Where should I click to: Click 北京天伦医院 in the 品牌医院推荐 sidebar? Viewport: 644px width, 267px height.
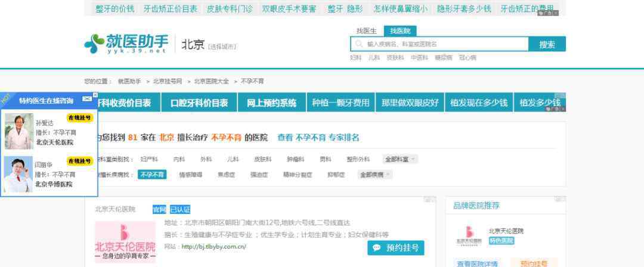[x=506, y=231]
